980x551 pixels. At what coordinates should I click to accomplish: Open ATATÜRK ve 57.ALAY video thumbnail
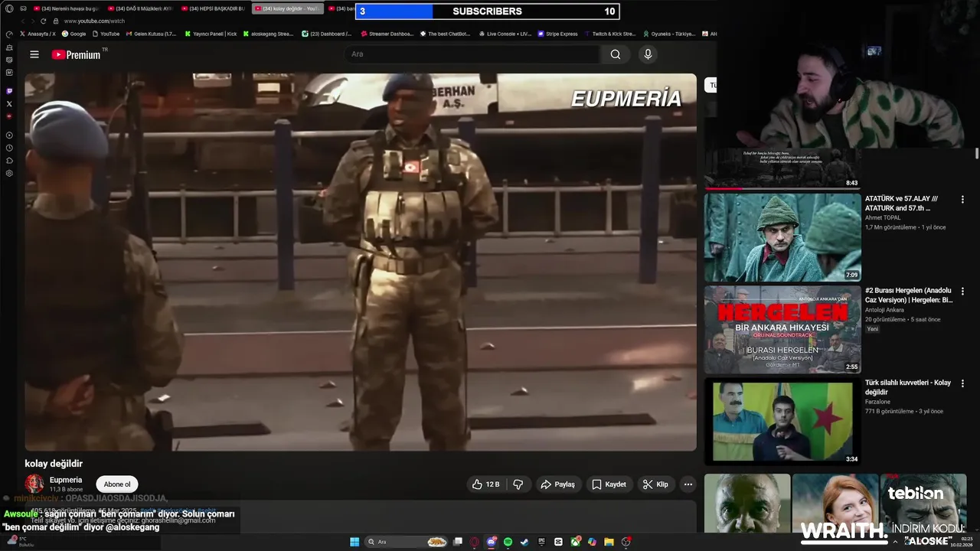click(782, 237)
